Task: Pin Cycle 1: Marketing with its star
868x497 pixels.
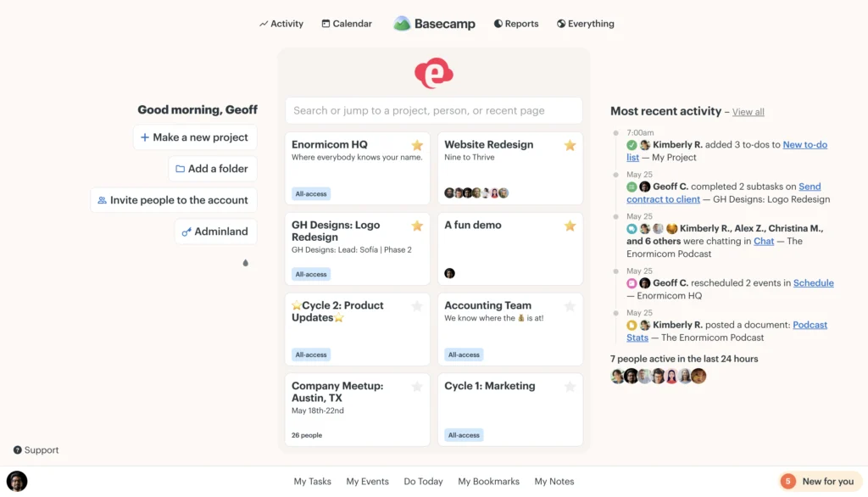Action: pyautogui.click(x=570, y=386)
